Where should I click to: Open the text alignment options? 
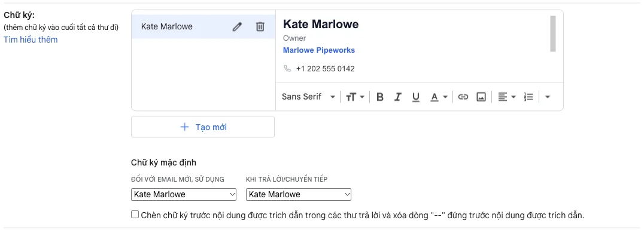tap(506, 97)
